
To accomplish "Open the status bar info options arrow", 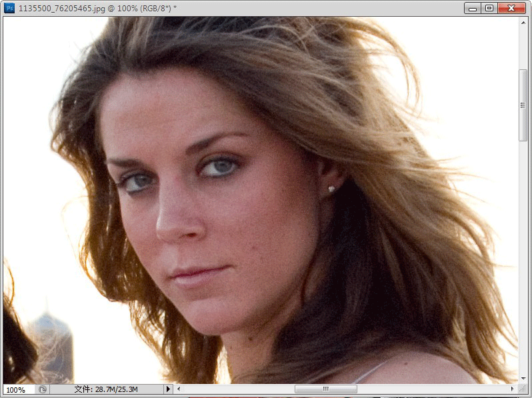I will tap(168, 389).
